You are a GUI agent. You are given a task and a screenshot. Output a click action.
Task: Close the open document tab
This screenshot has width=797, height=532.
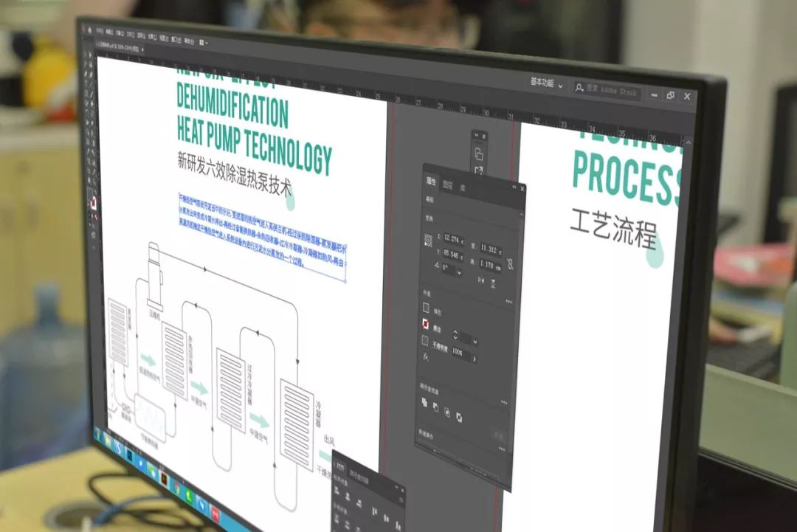coord(143,49)
